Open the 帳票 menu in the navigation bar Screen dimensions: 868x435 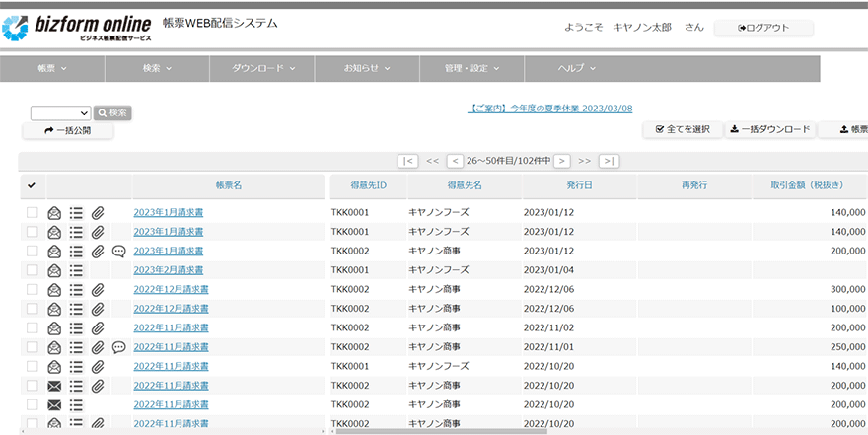click(51, 68)
